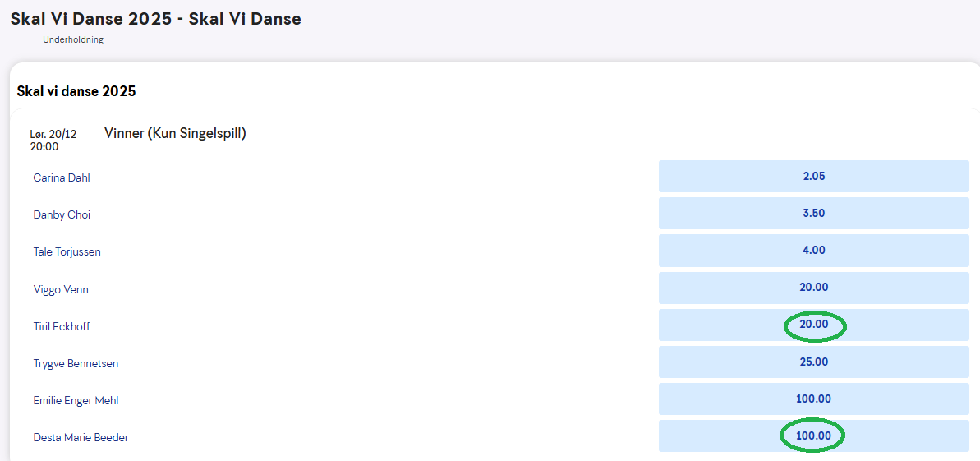The image size is (980, 461).
Task: Select Carina Dahl odds 2.05
Action: [x=813, y=177]
